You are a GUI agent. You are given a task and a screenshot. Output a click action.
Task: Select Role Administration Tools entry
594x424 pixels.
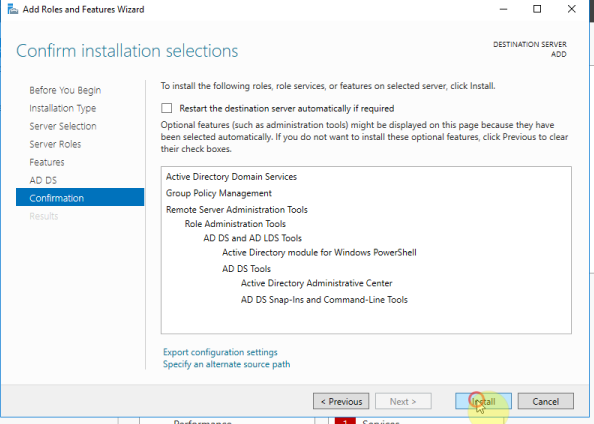pyautogui.click(x=235, y=224)
